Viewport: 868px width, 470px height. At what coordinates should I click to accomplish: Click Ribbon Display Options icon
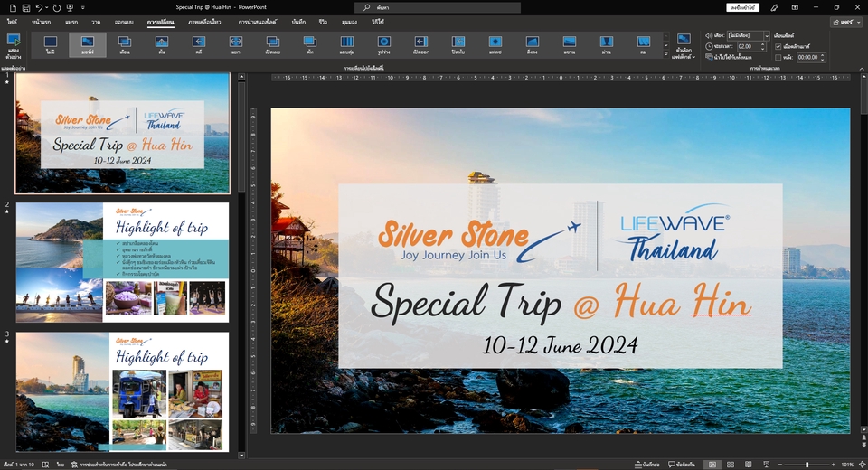click(x=795, y=8)
